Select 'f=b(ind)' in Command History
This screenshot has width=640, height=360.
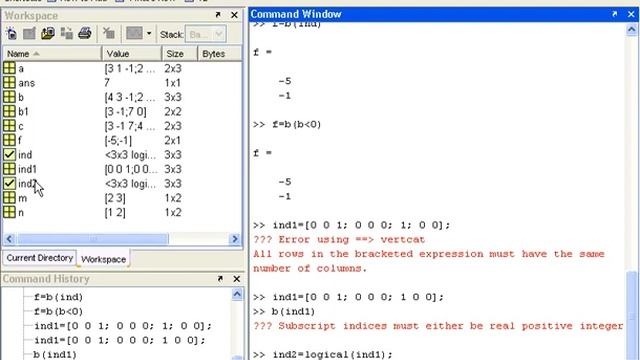[58, 297]
